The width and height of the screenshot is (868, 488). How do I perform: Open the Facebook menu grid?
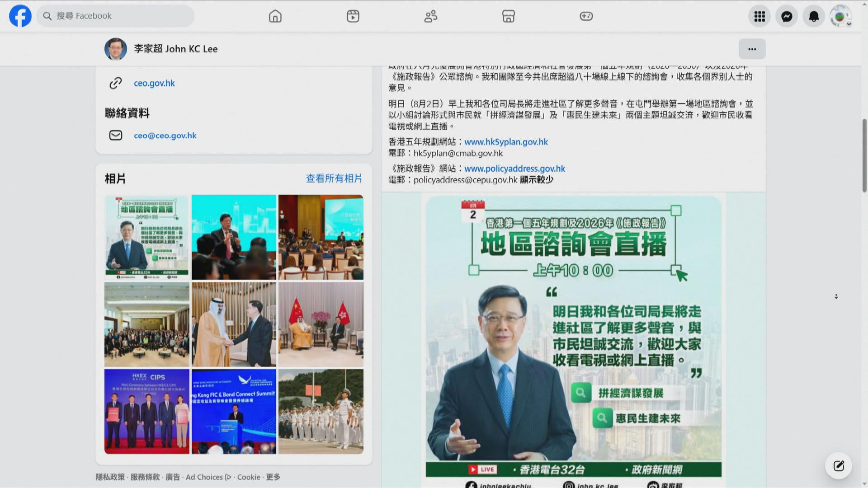[x=759, y=16]
